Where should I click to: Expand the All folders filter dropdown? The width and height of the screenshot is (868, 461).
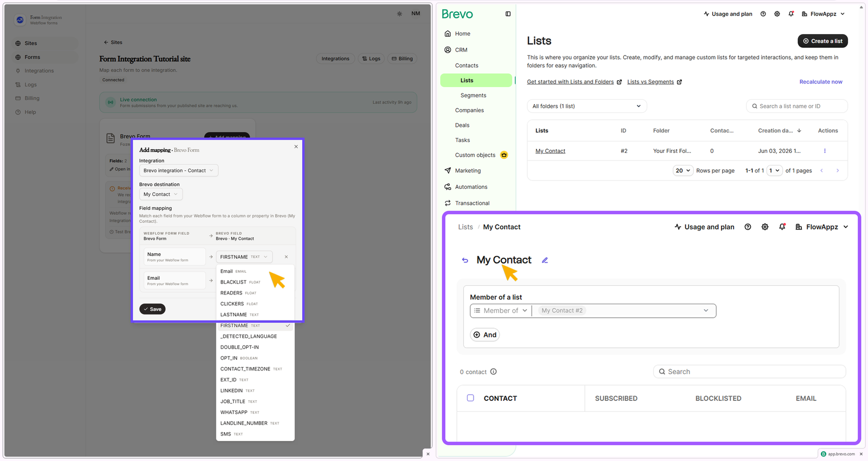[x=587, y=106]
